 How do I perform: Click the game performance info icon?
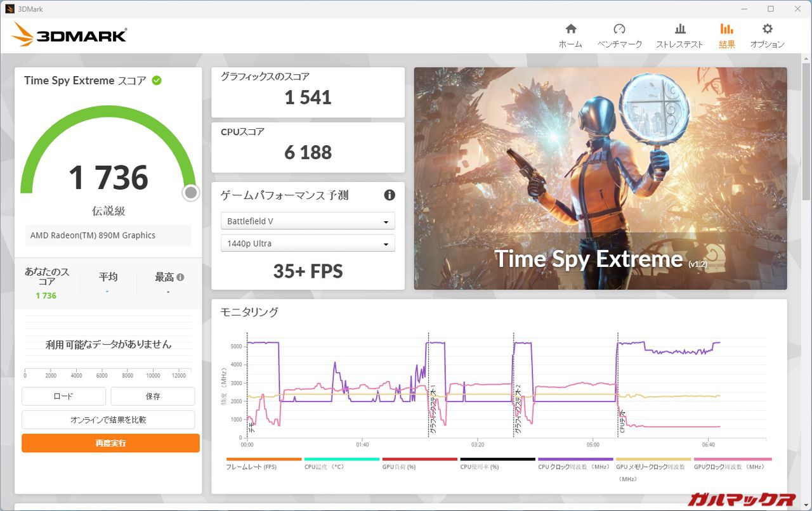pyautogui.click(x=390, y=195)
